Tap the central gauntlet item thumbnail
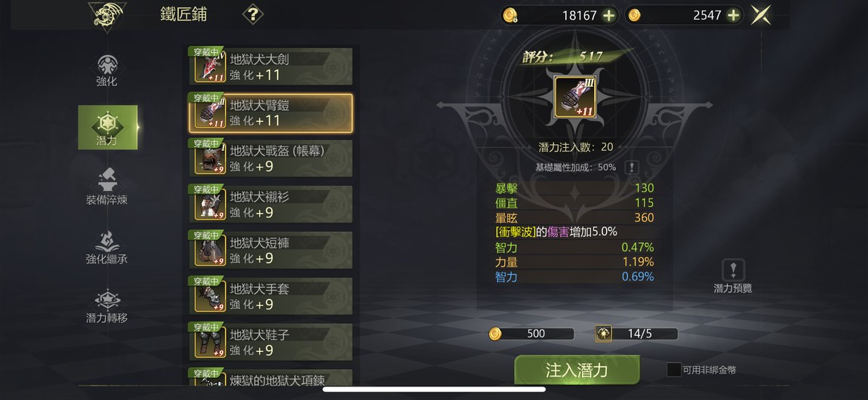The image size is (868, 400). coord(576,97)
